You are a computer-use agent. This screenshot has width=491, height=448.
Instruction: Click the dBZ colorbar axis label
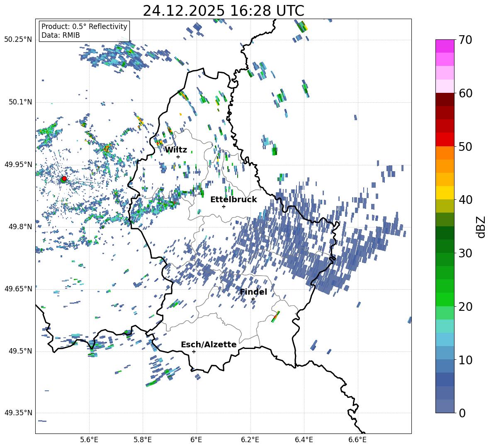[x=481, y=227]
